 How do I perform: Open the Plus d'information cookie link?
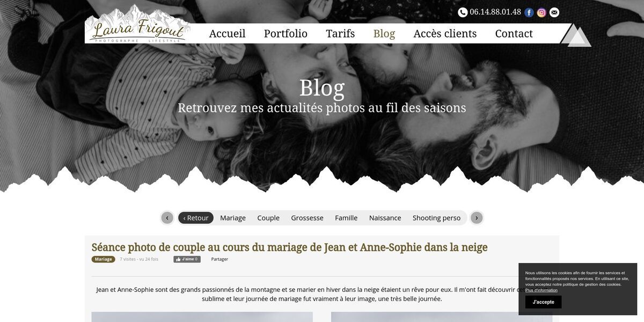pos(541,290)
